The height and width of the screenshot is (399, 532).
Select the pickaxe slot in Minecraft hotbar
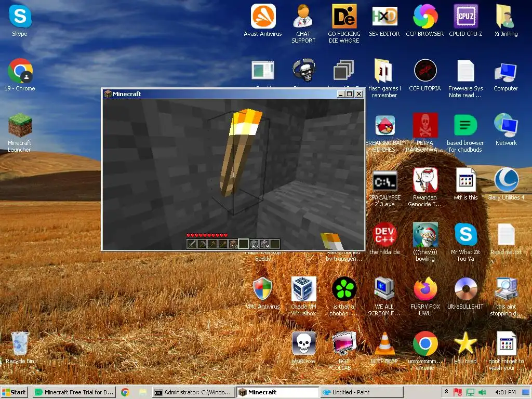(202, 244)
